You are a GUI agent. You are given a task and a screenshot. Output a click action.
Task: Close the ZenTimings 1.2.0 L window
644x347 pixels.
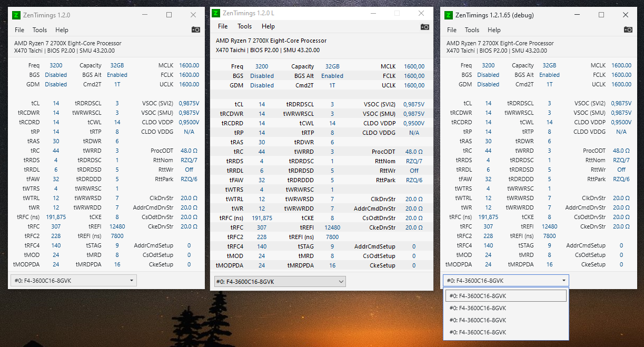coord(421,13)
